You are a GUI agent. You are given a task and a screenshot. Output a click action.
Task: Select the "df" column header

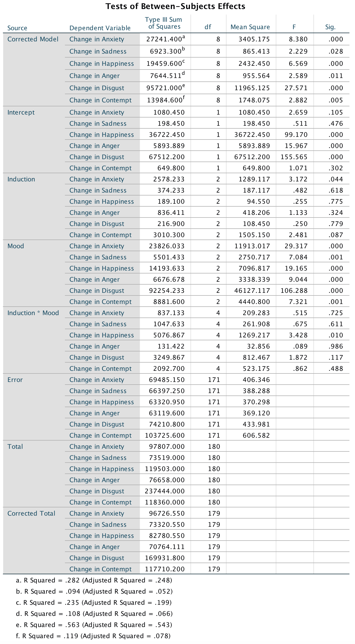click(x=208, y=27)
